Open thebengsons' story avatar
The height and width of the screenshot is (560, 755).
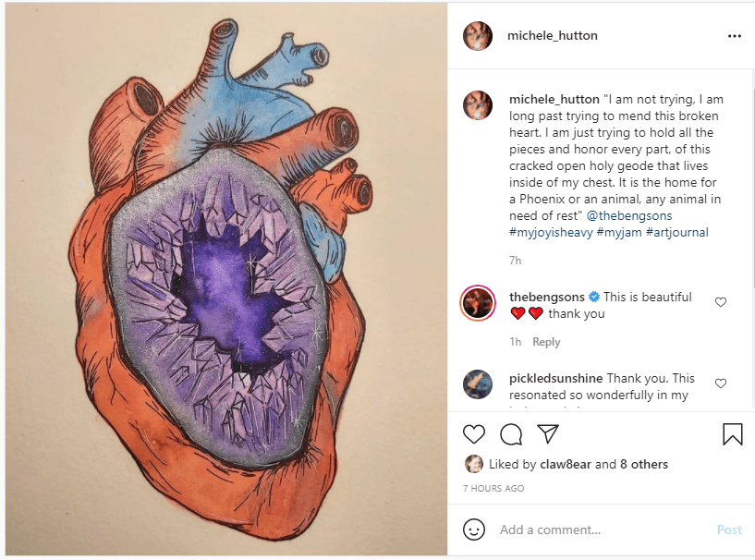coord(478,303)
